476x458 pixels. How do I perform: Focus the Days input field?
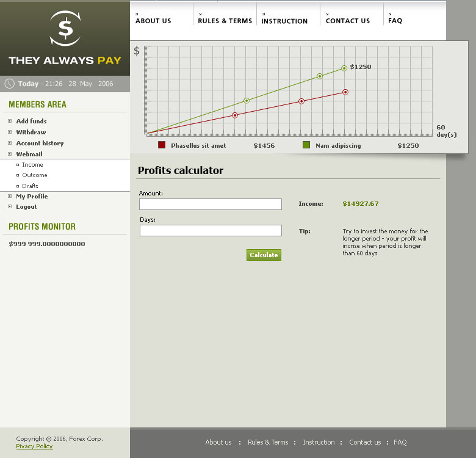click(x=211, y=231)
